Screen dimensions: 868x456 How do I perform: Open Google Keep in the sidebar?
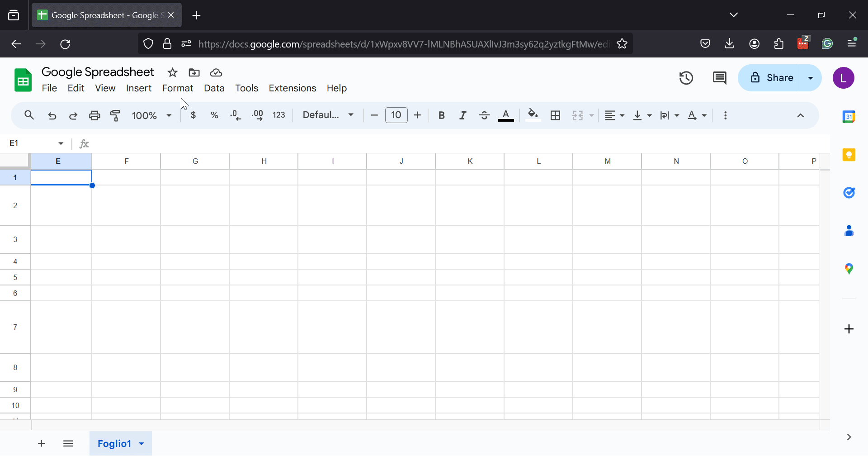849,155
